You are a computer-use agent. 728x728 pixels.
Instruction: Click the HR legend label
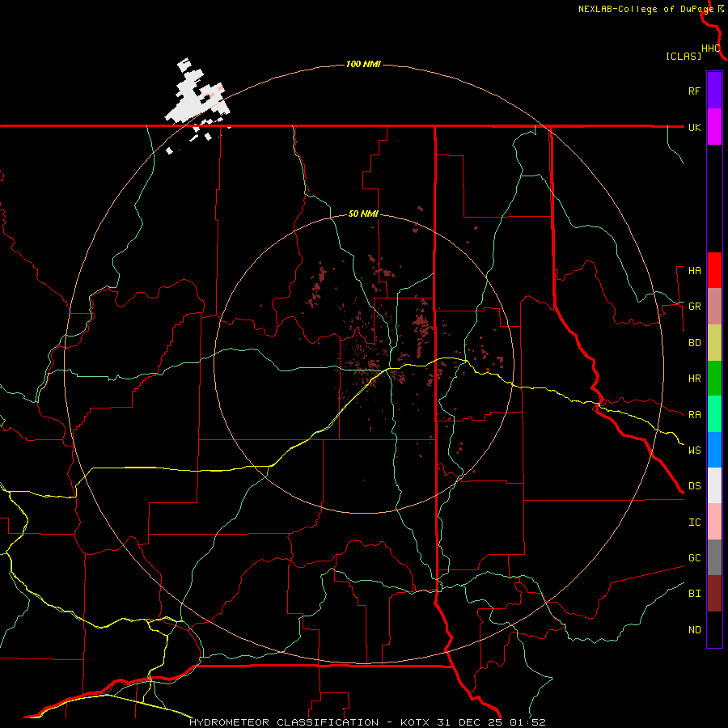pyautogui.click(x=695, y=379)
